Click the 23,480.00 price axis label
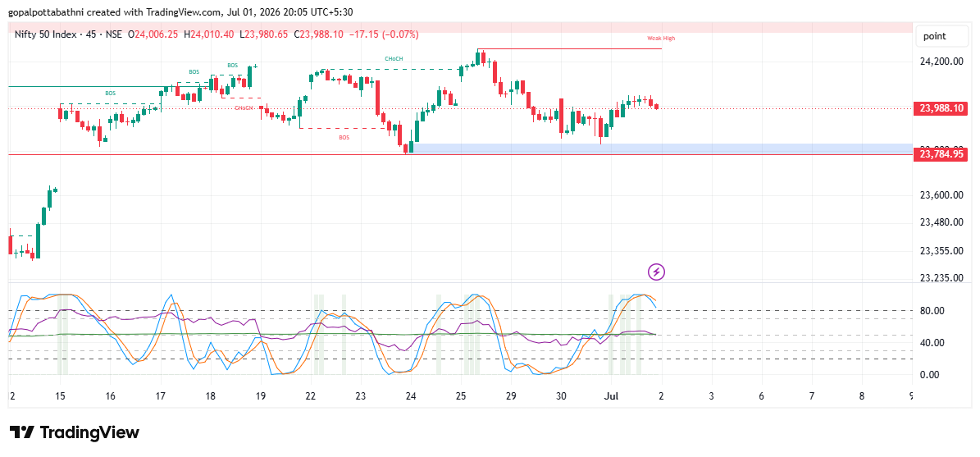 942,222
